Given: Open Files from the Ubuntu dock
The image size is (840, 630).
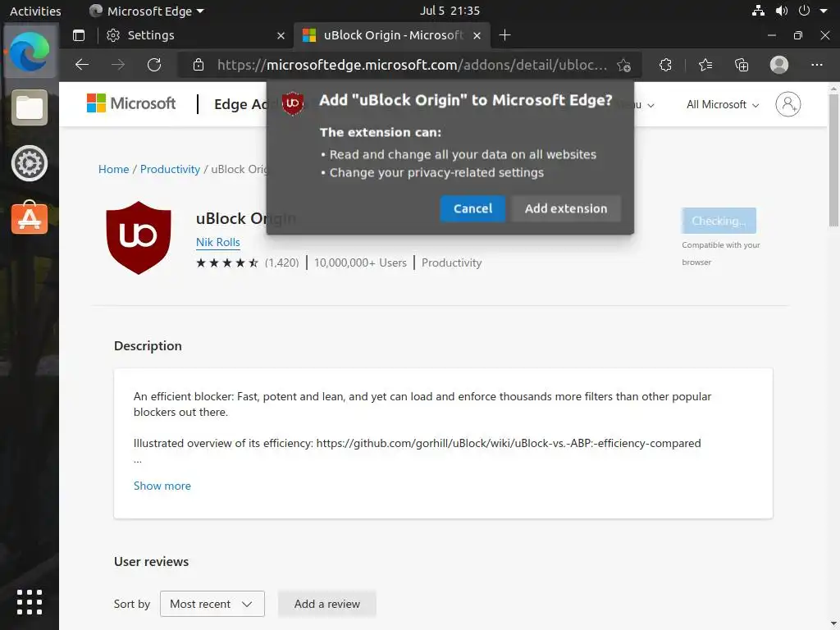Looking at the screenshot, I should (x=30, y=107).
